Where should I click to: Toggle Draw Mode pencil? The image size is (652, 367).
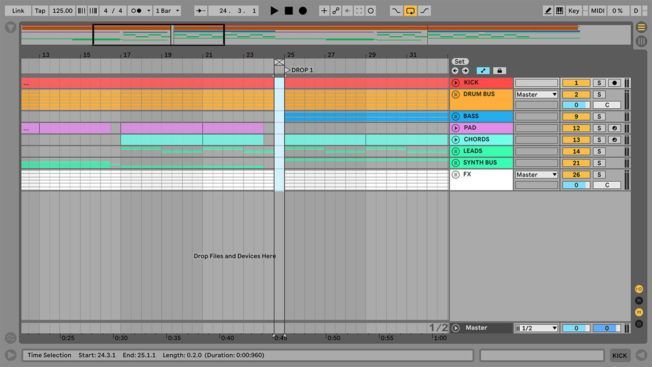pos(548,11)
